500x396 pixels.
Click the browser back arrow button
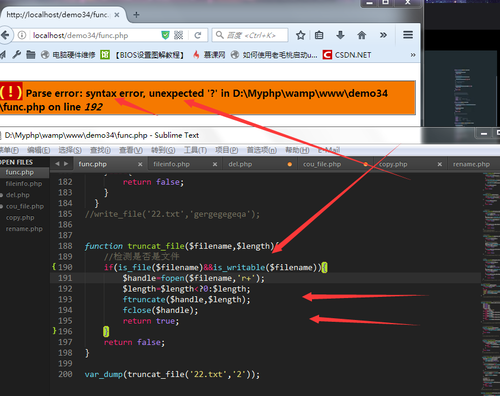[x=5, y=35]
